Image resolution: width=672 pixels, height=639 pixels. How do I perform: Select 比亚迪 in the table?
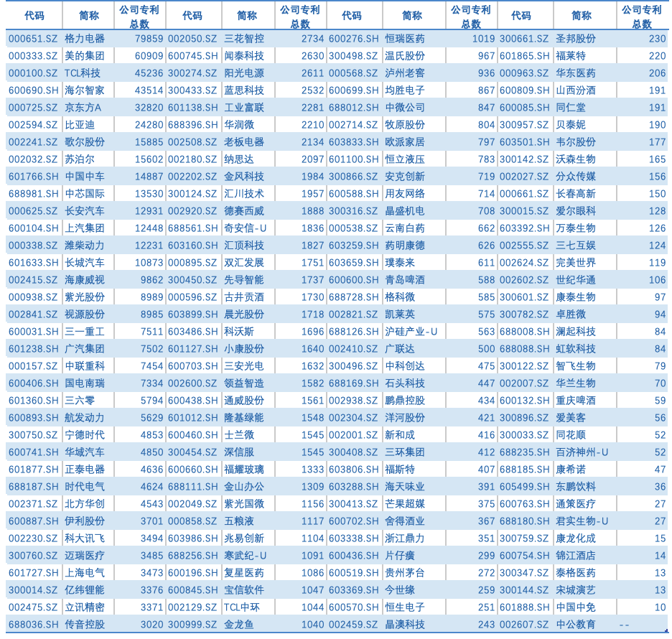80,125
